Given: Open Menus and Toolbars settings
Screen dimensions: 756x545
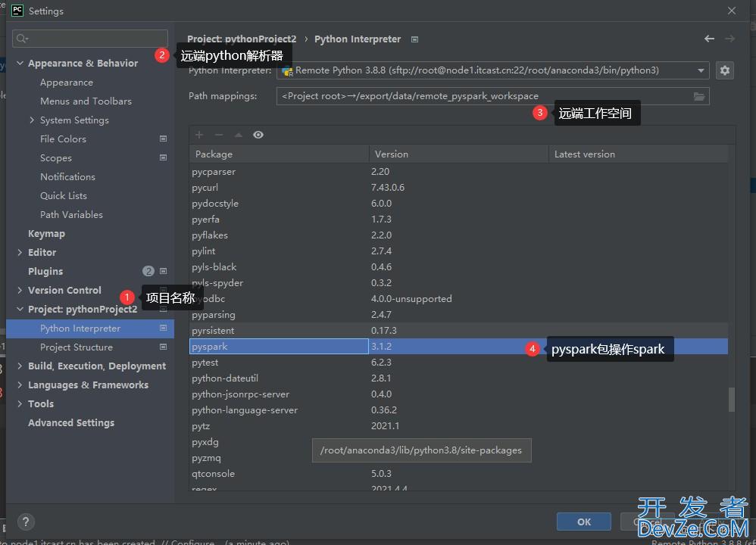Looking at the screenshot, I should 86,101.
